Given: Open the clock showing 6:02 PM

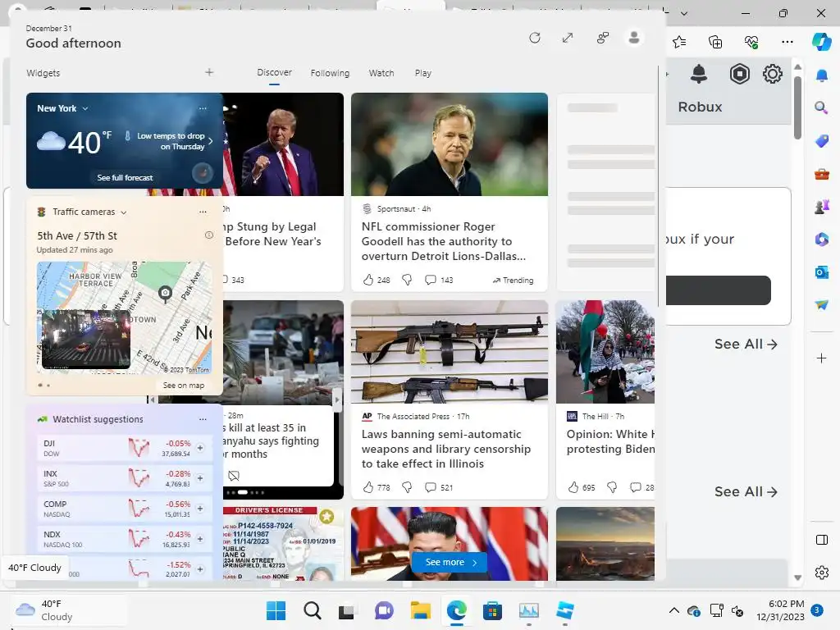Looking at the screenshot, I should [779, 610].
